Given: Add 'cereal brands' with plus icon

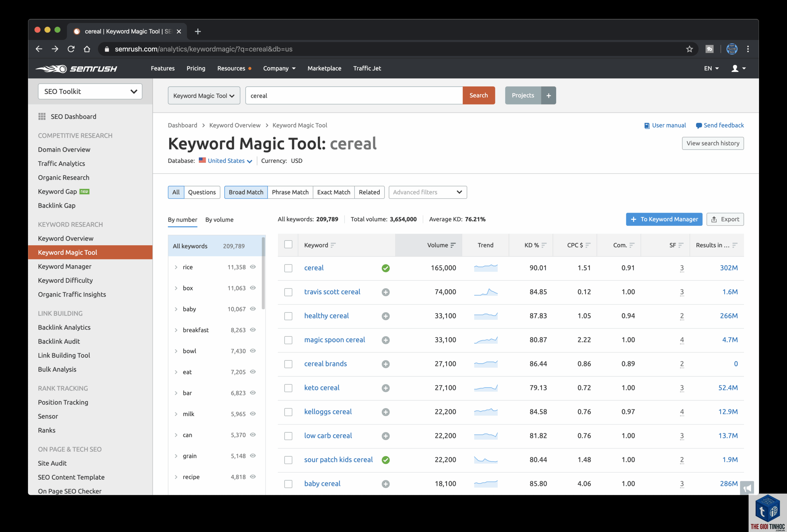Looking at the screenshot, I should tap(386, 364).
